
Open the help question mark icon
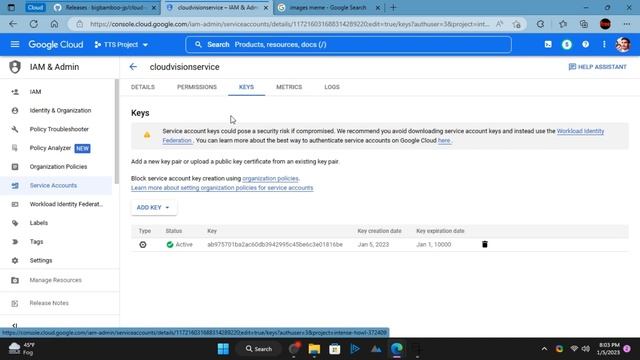585,44
